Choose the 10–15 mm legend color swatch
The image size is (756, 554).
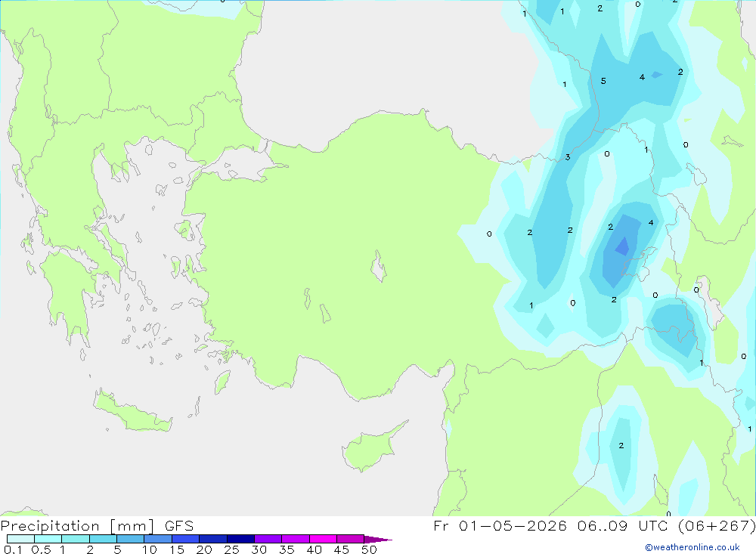click(x=158, y=539)
